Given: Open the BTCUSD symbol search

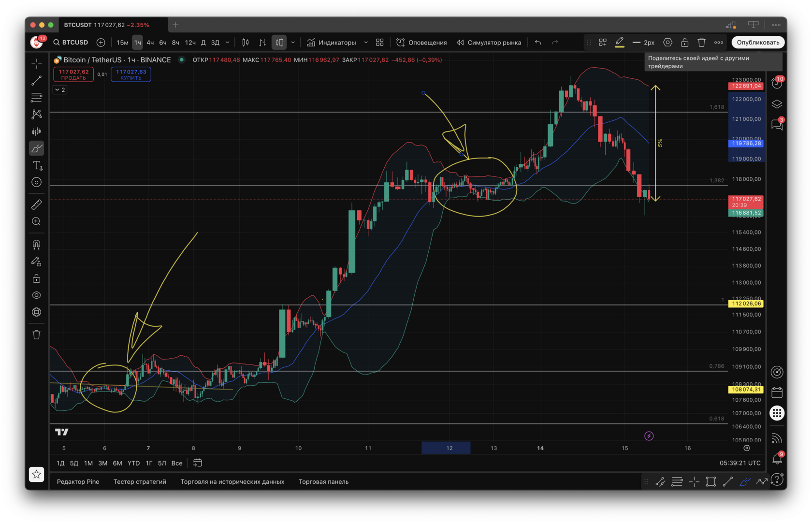Looking at the screenshot, I should (x=71, y=43).
